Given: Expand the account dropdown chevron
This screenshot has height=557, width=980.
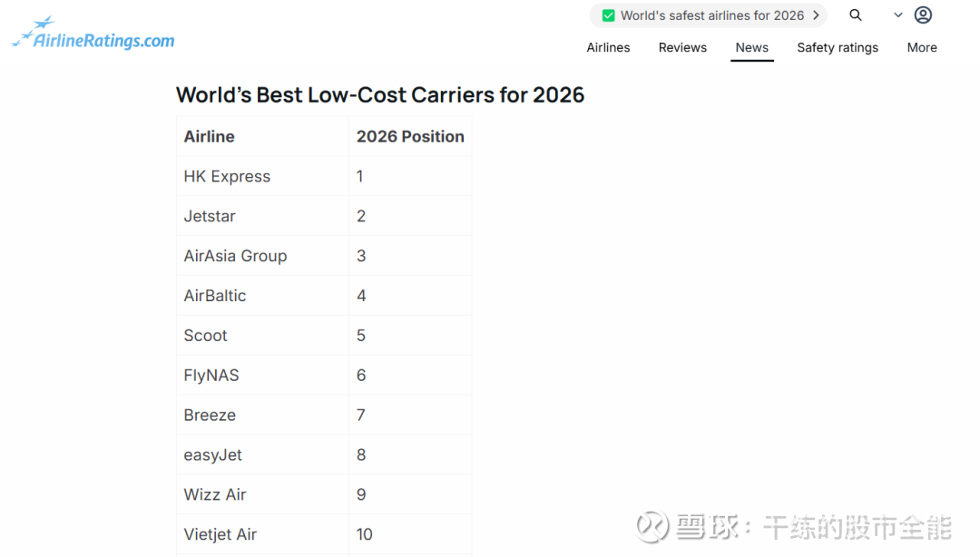Looking at the screenshot, I should 898,15.
